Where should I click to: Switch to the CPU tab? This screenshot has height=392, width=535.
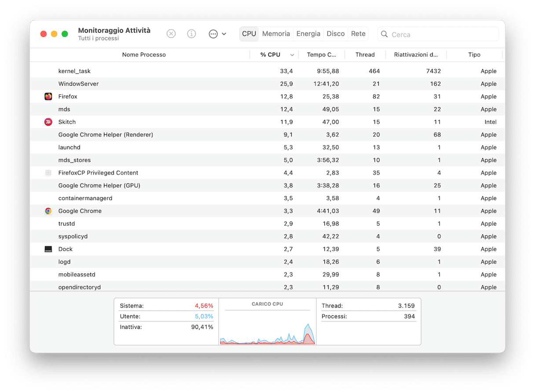tap(249, 34)
